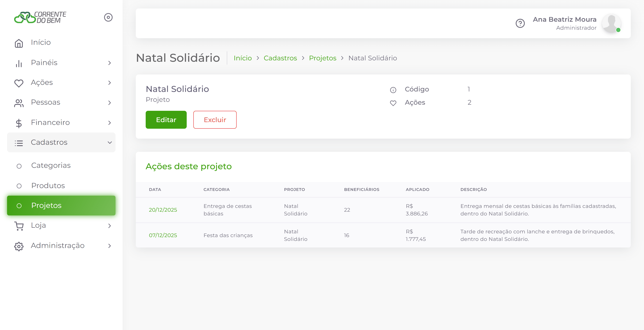Click the Corrente do Bem logo
644x330 pixels.
click(40, 17)
